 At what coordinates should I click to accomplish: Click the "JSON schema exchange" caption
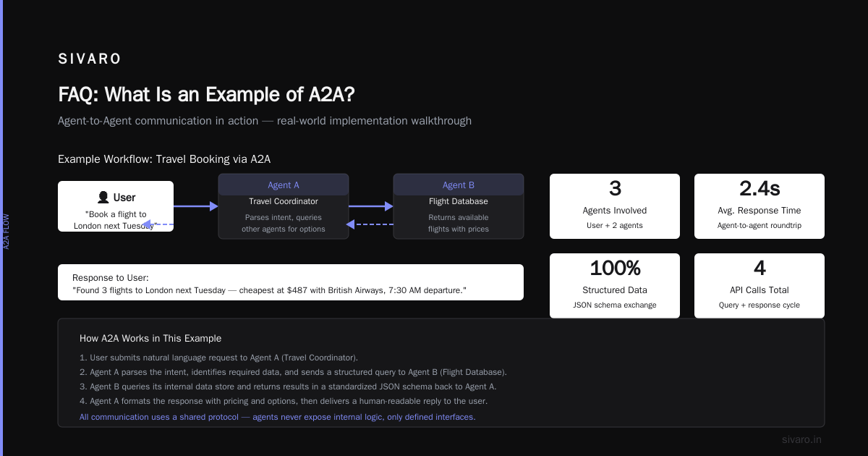coord(615,305)
